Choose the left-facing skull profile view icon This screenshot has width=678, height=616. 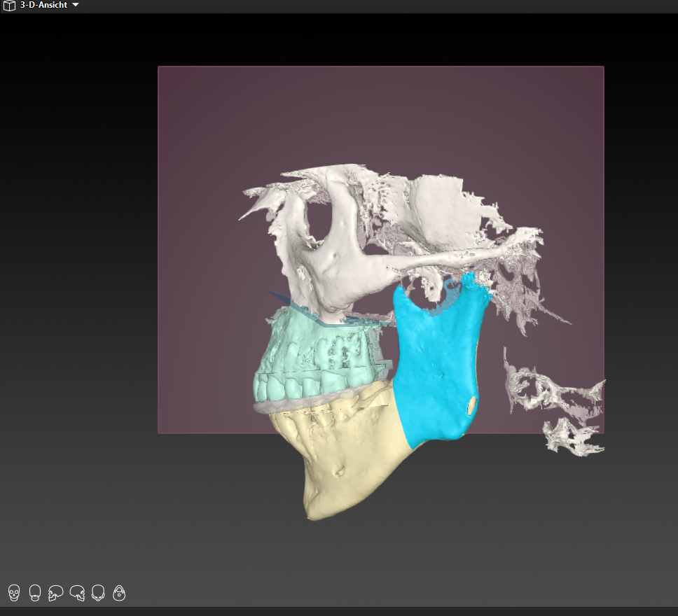pyautogui.click(x=56, y=594)
